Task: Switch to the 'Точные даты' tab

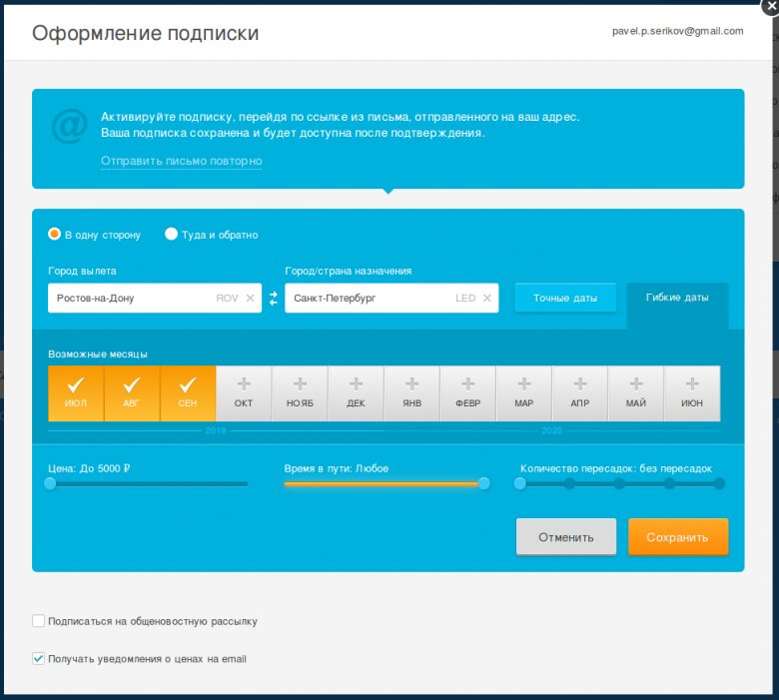Action: pos(565,298)
